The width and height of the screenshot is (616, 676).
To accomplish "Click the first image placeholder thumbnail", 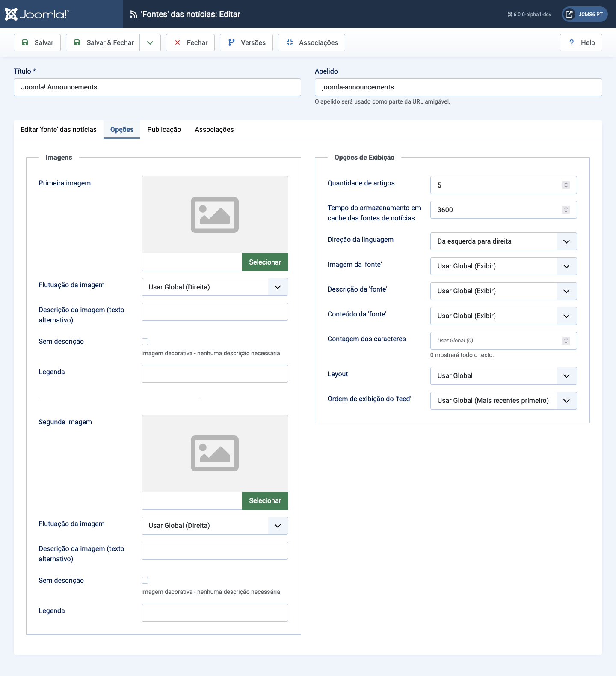I will tap(215, 214).
